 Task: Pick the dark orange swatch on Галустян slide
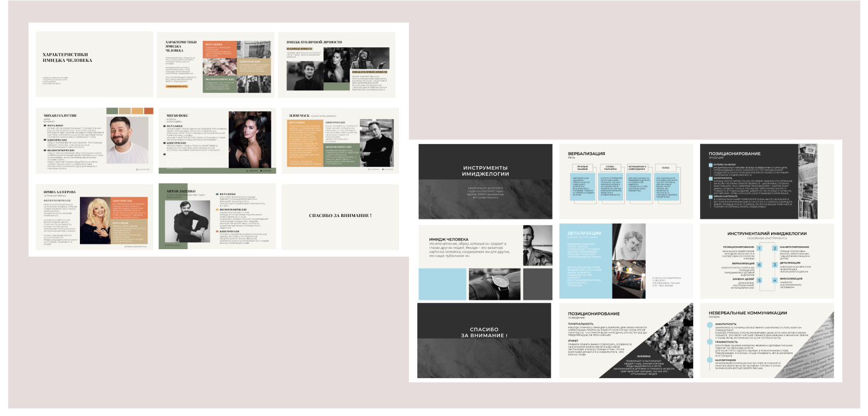tap(149, 111)
